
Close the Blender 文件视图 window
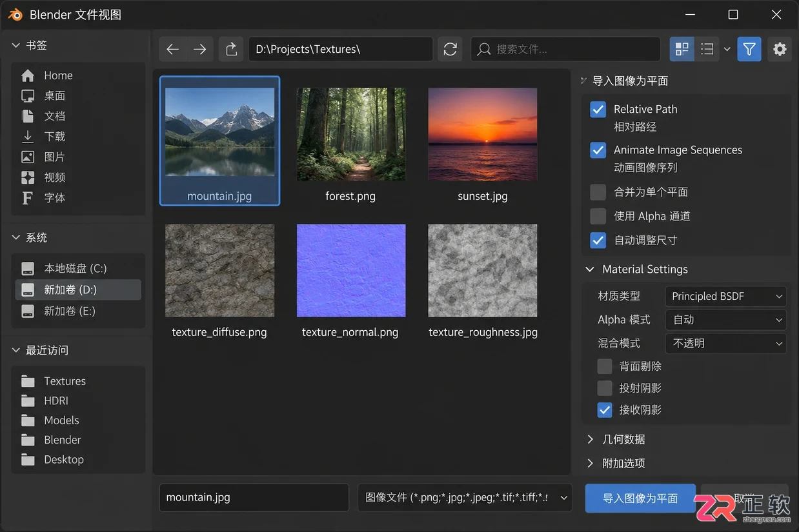click(776, 14)
